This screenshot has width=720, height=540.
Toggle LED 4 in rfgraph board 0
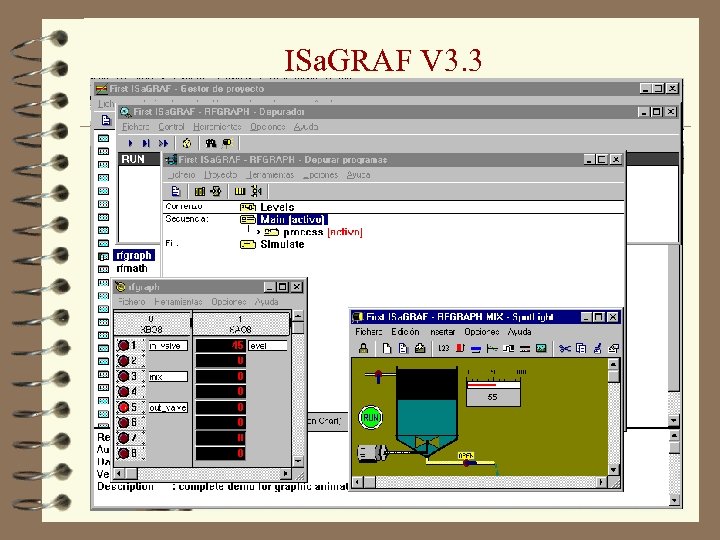coord(123,392)
